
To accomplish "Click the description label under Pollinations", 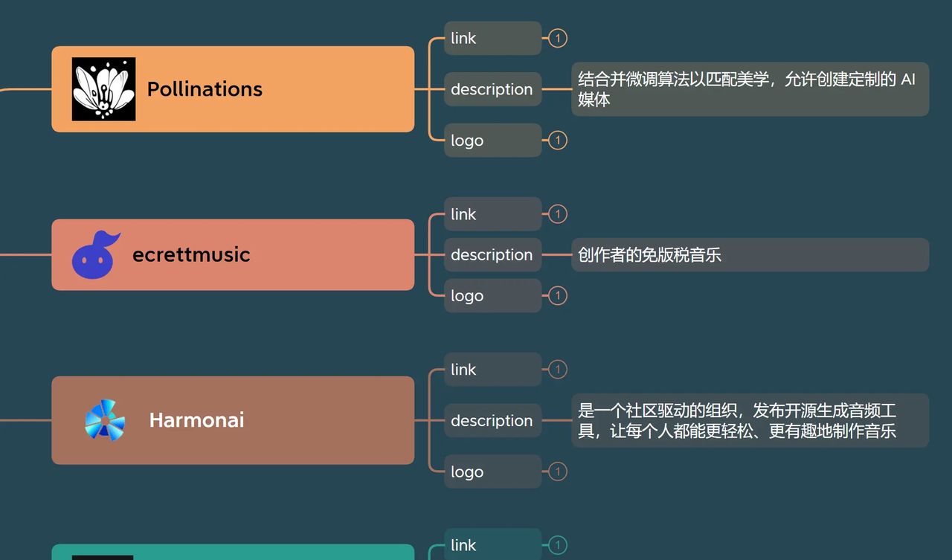I will [x=492, y=88].
